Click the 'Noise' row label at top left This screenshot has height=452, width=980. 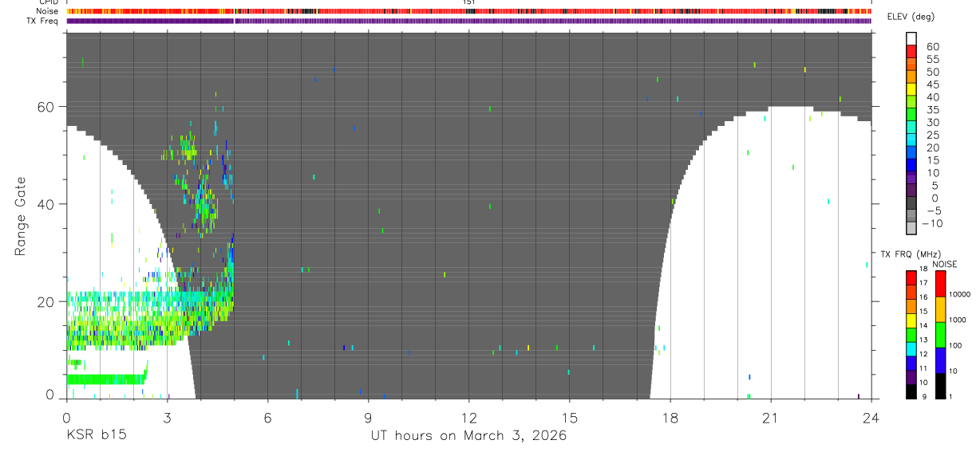point(49,11)
